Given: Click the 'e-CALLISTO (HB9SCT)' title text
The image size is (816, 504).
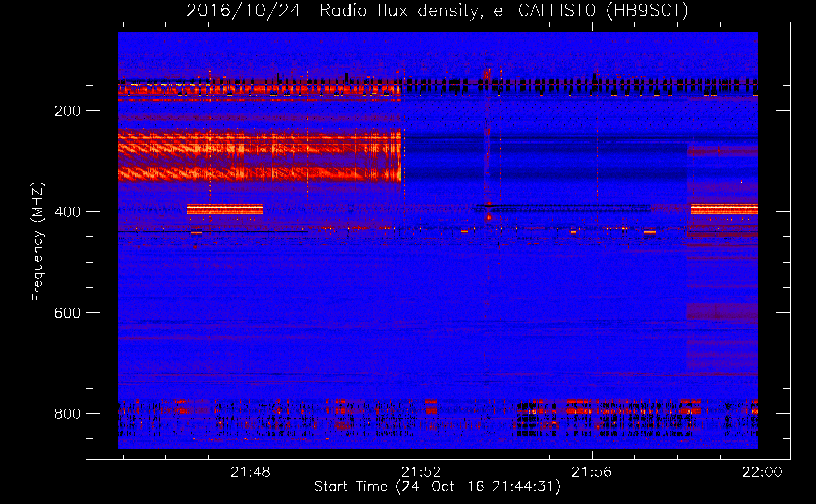Looking at the screenshot, I should pyautogui.click(x=591, y=11).
